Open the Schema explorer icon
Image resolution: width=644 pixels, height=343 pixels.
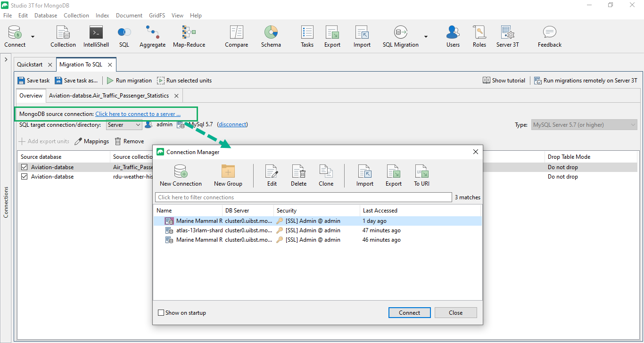click(271, 37)
